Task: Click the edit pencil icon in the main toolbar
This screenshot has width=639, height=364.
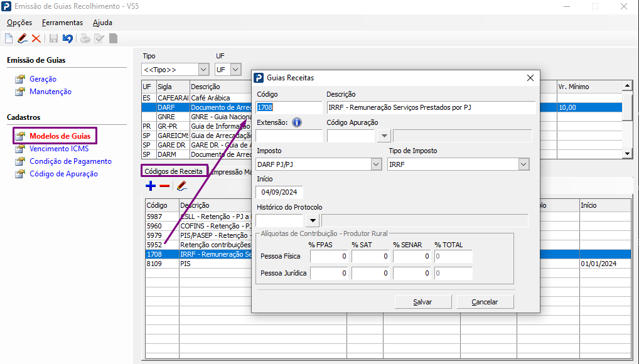Action: pos(23,38)
